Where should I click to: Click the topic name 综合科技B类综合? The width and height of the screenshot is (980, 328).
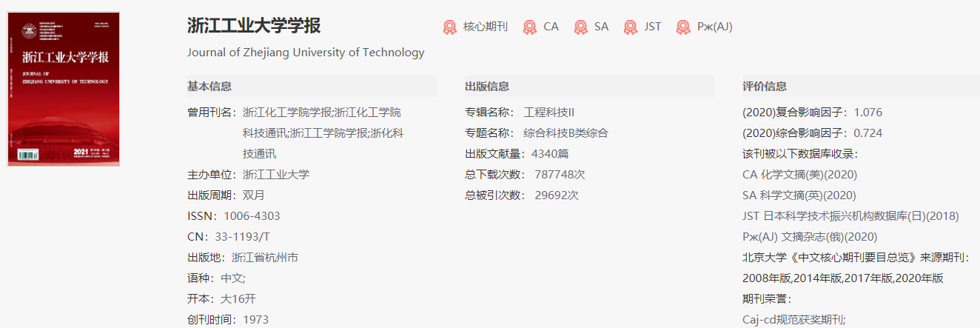click(x=565, y=133)
